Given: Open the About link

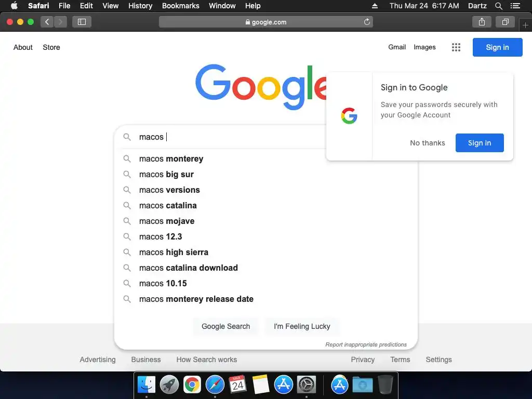Looking at the screenshot, I should [x=23, y=47].
